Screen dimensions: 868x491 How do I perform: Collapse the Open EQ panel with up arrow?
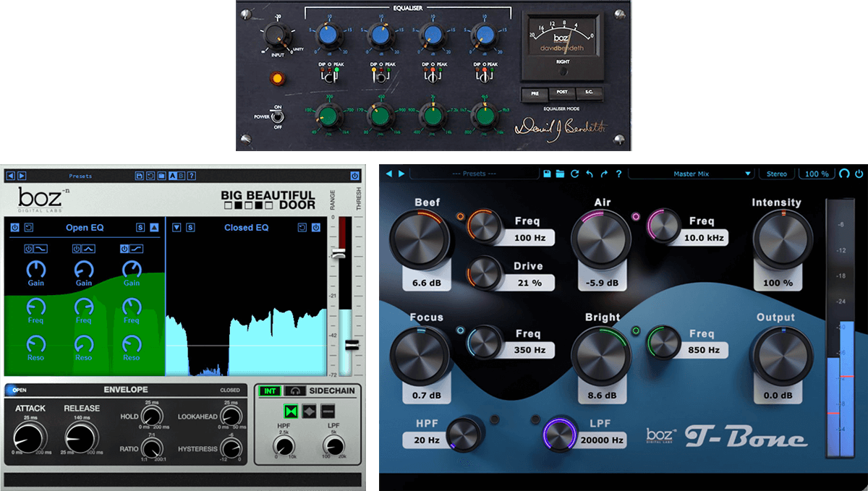tap(154, 228)
